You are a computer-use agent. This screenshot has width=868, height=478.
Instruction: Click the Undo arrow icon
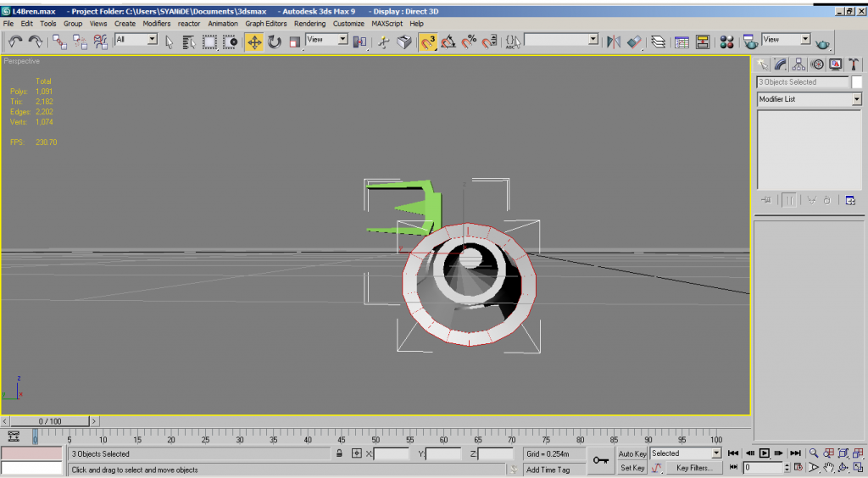(x=15, y=42)
